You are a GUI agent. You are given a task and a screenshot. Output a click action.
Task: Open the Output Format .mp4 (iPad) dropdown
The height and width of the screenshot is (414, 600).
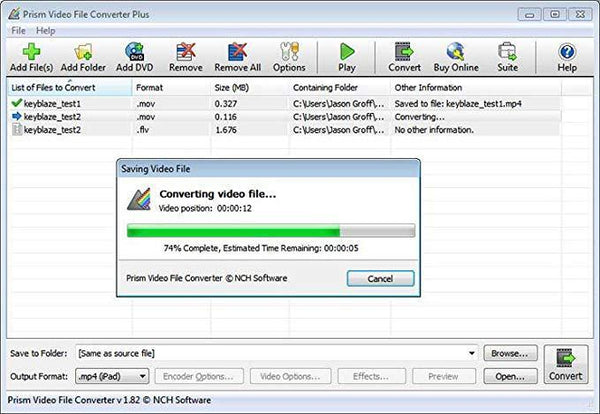click(112, 377)
